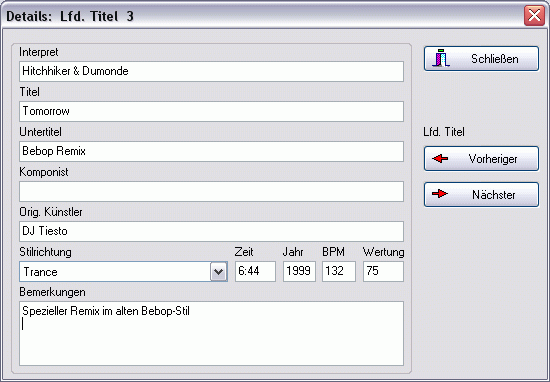Click the Orig. Künstler field DJ Tiesto
The image size is (550, 382).
pyautogui.click(x=212, y=232)
